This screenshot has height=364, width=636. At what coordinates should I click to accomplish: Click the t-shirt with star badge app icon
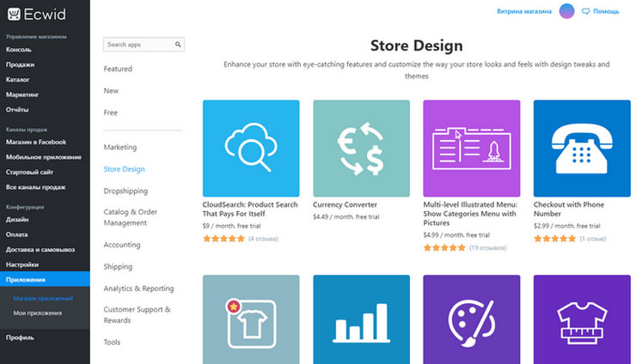(251, 319)
